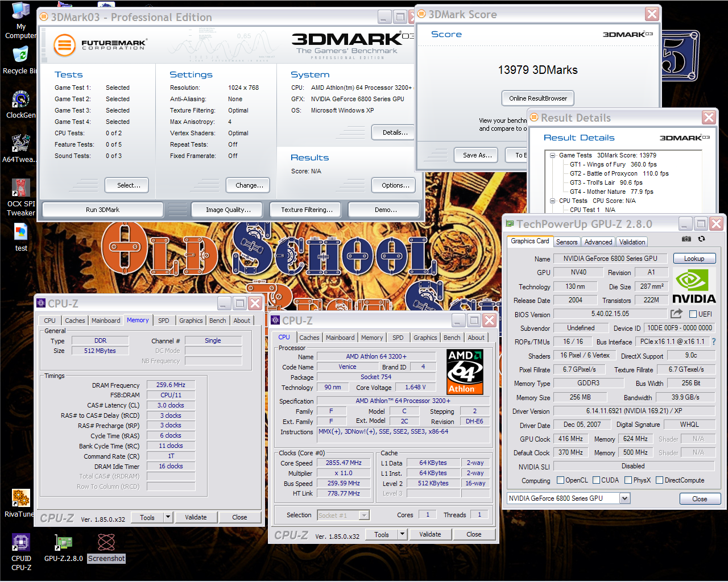This screenshot has width=728, height=582.
Task: Click the Result Details window title icon
Action: pos(533,118)
